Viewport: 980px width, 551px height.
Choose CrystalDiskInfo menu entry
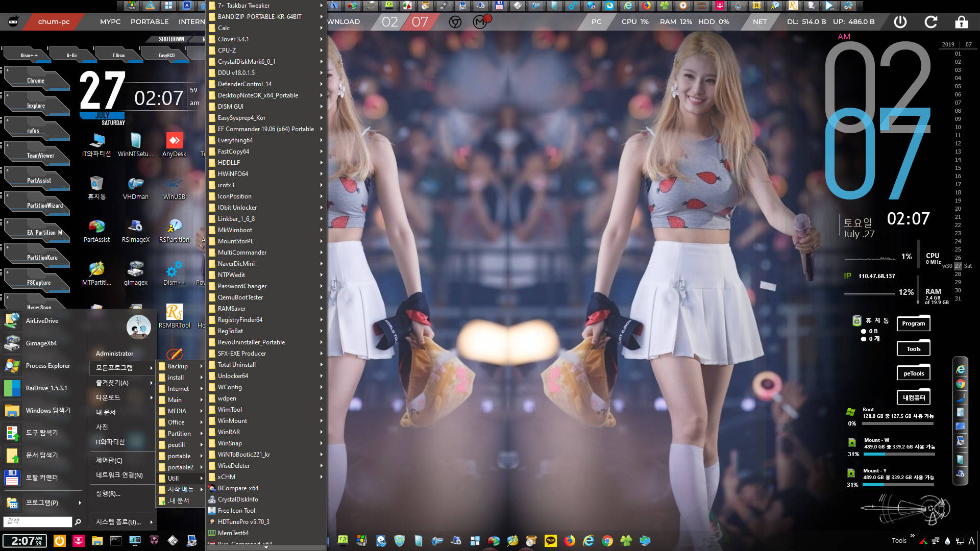tap(266, 499)
